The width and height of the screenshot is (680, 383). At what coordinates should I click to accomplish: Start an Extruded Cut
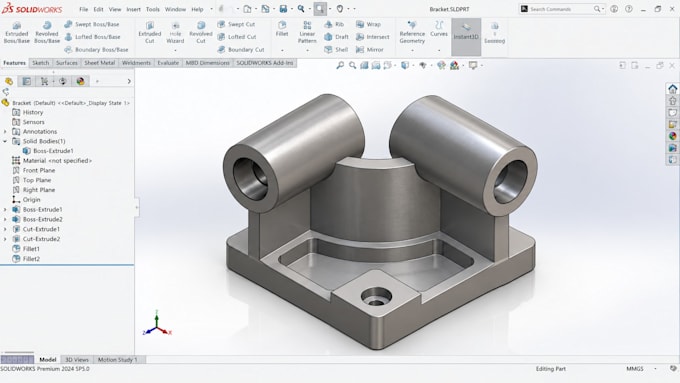[150, 33]
